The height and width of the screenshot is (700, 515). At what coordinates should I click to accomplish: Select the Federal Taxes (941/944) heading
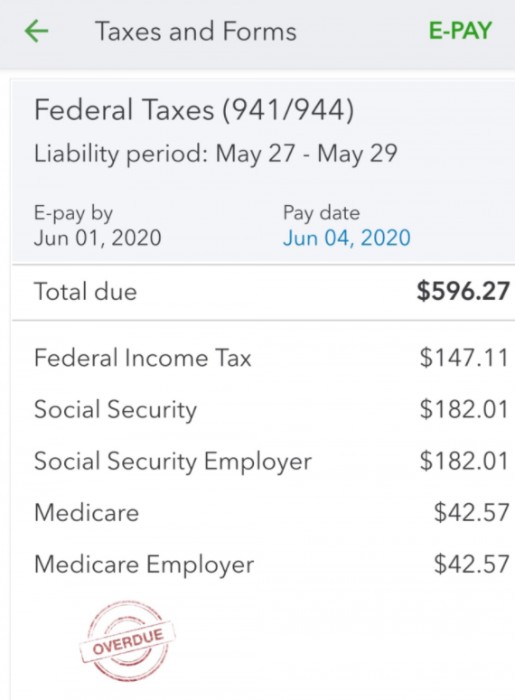pos(194,110)
